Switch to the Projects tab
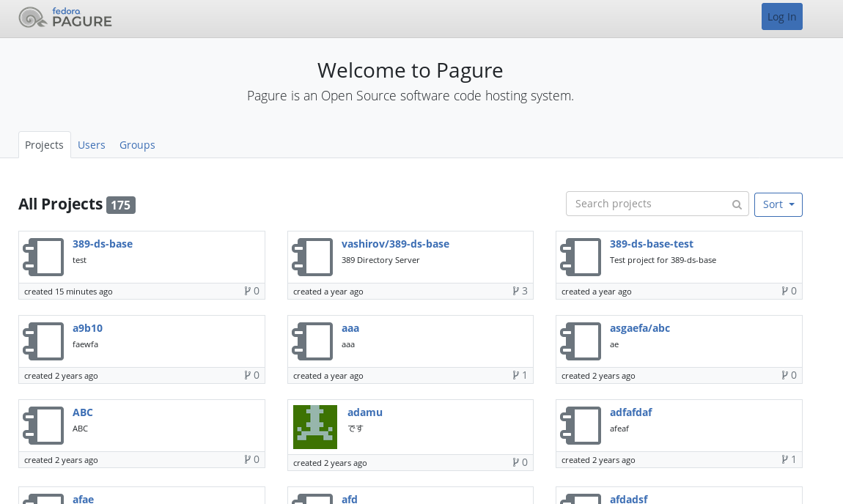 (x=44, y=145)
